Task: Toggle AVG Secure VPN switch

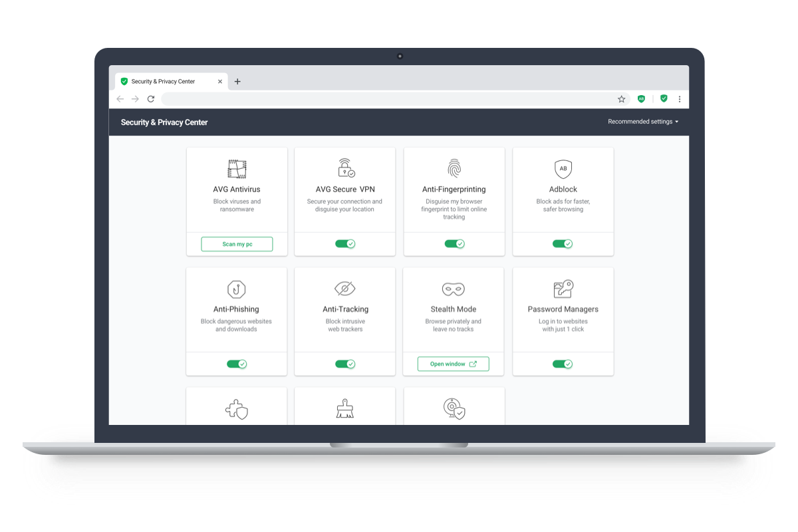Action: click(x=345, y=244)
